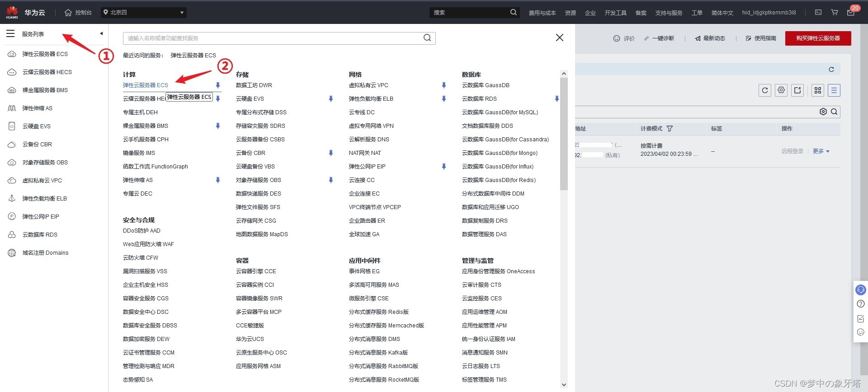Click 一键诊断 link

[x=659, y=38]
